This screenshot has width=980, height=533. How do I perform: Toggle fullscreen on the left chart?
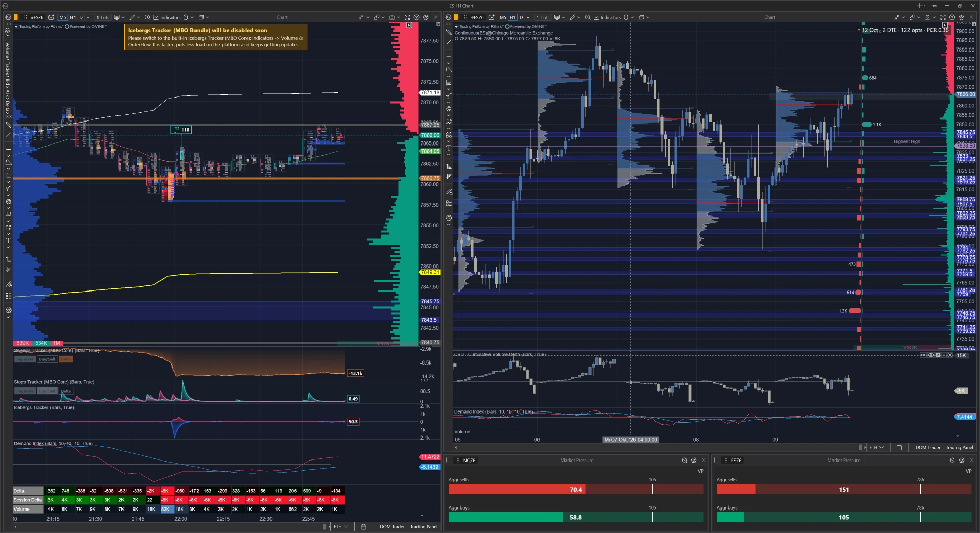[x=407, y=17]
